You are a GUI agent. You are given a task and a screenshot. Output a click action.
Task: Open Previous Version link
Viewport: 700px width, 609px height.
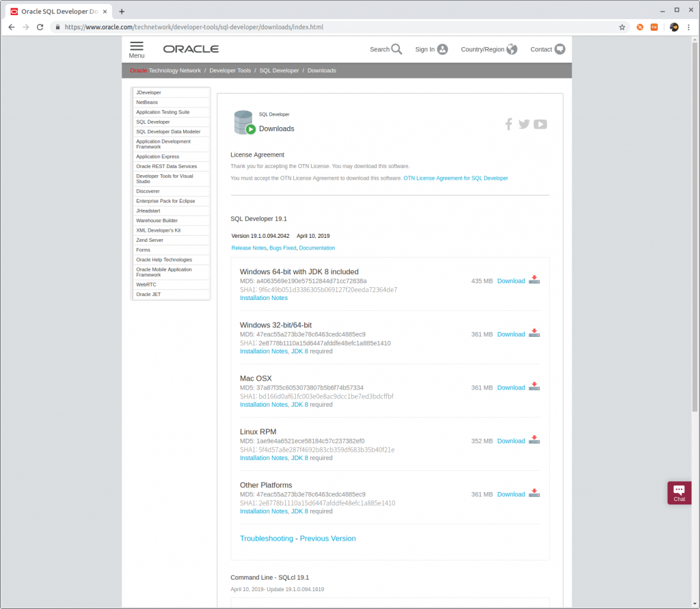[327, 539]
